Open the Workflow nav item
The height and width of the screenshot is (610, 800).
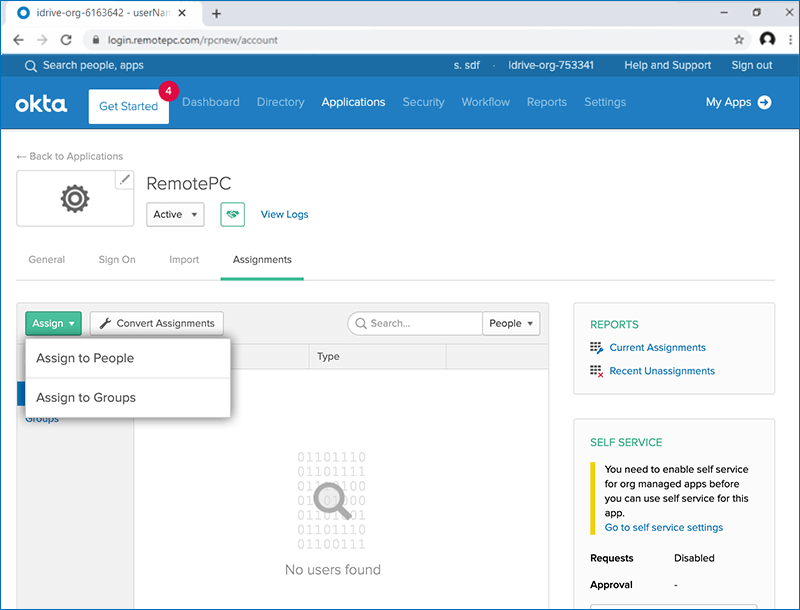point(486,102)
